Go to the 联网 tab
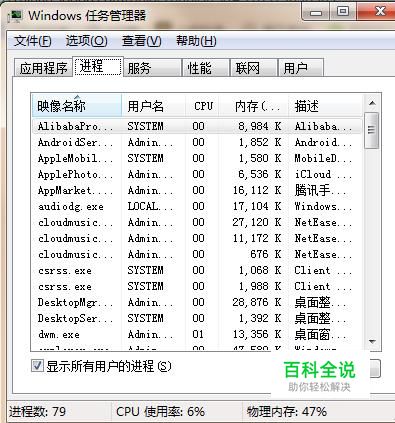The height and width of the screenshot is (423, 395). coord(254,68)
